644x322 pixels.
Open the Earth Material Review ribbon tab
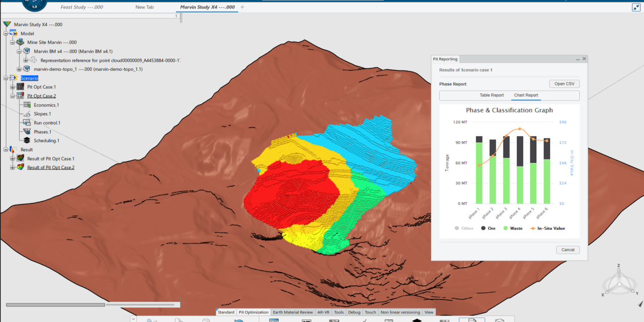click(x=293, y=312)
